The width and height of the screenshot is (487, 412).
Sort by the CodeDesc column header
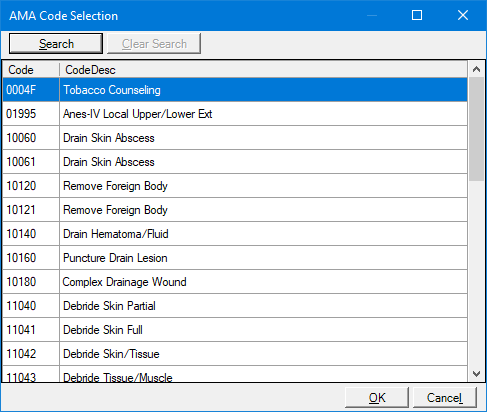[x=263, y=70]
